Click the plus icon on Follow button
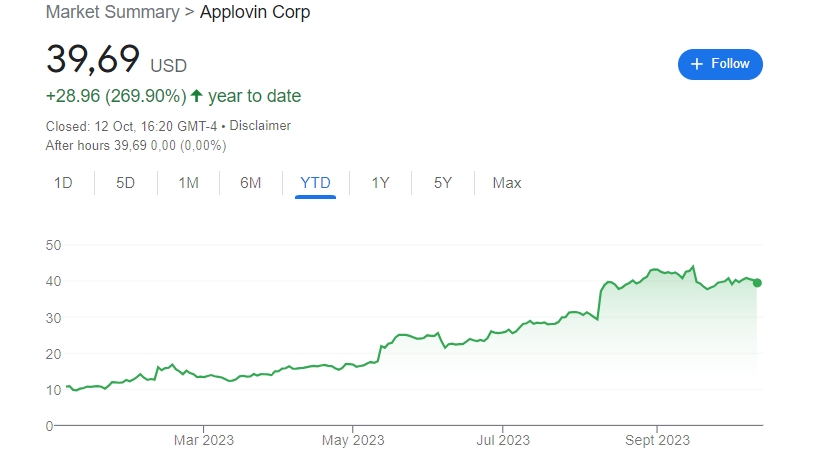823x455 pixels. pyautogui.click(x=697, y=64)
